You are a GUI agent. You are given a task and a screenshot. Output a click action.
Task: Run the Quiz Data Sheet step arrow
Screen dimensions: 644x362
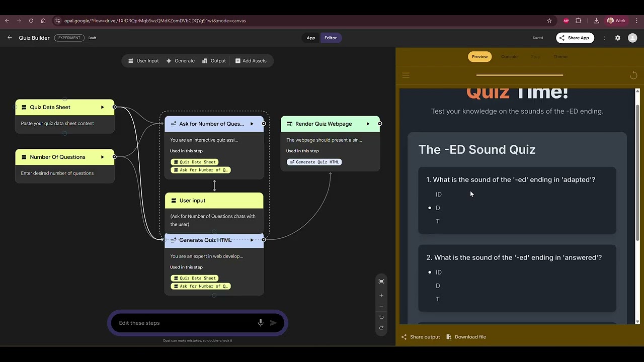point(103,107)
